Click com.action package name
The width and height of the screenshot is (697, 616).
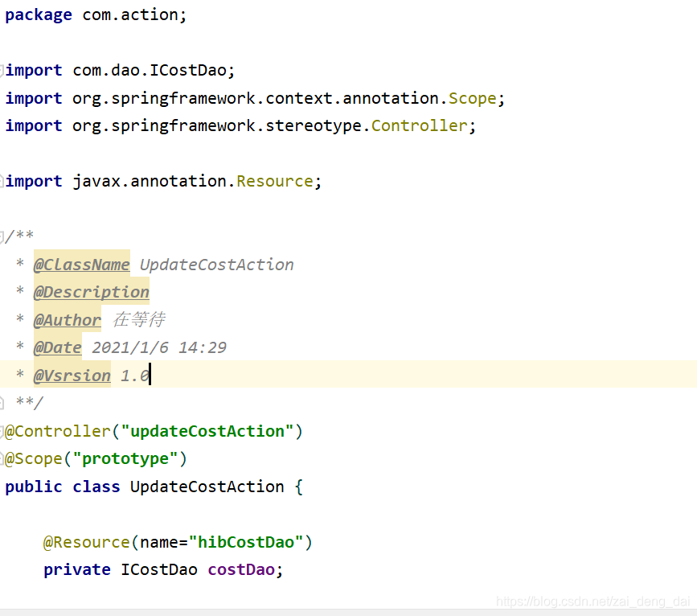pos(130,14)
